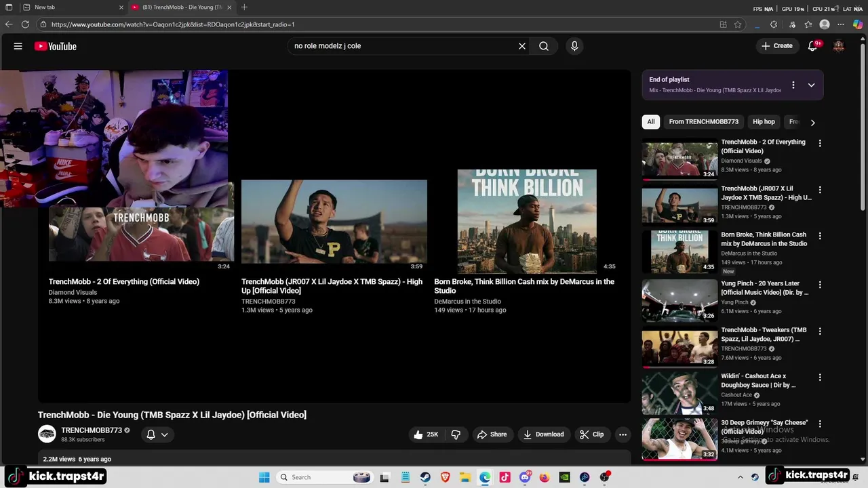The height and width of the screenshot is (488, 868).
Task: Favorite this page with star icon
Action: pos(738,24)
